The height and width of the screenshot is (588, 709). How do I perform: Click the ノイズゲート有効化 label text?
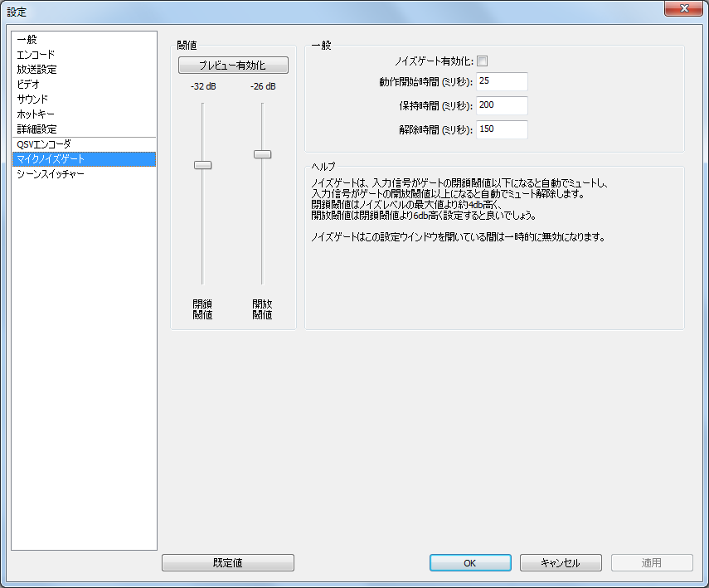point(434,61)
